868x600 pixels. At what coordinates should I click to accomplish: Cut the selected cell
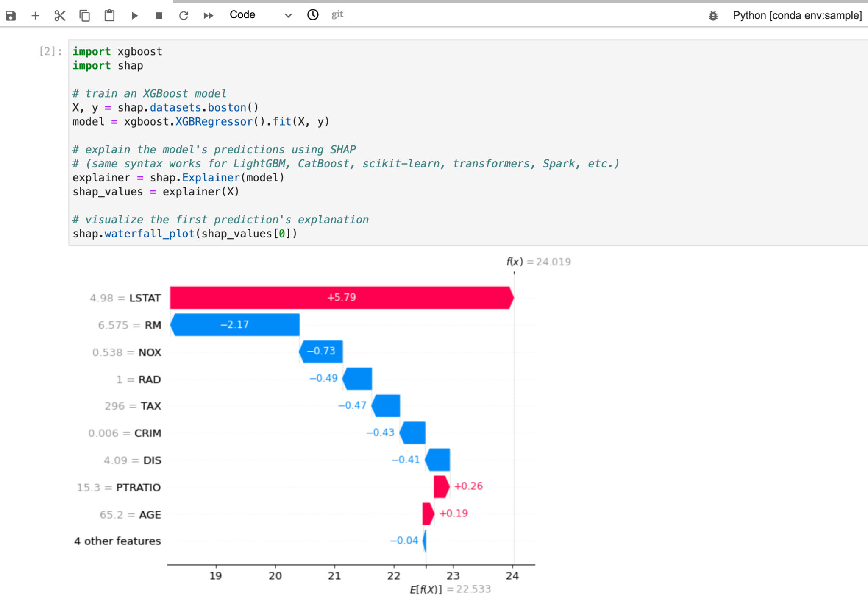pos(60,15)
